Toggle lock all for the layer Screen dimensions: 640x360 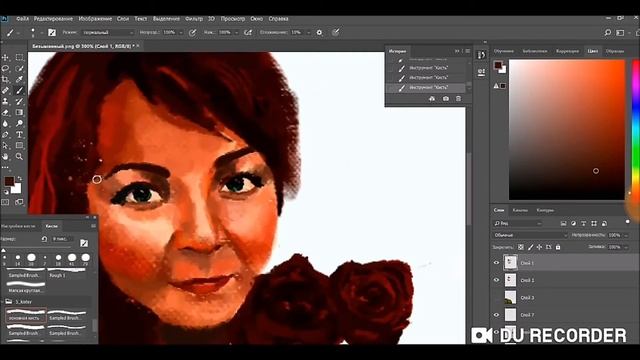(558, 247)
